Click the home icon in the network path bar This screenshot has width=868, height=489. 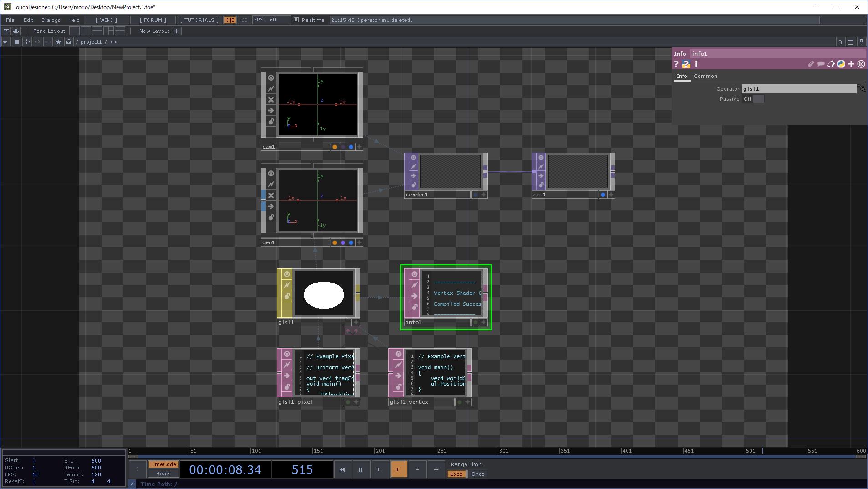point(68,41)
